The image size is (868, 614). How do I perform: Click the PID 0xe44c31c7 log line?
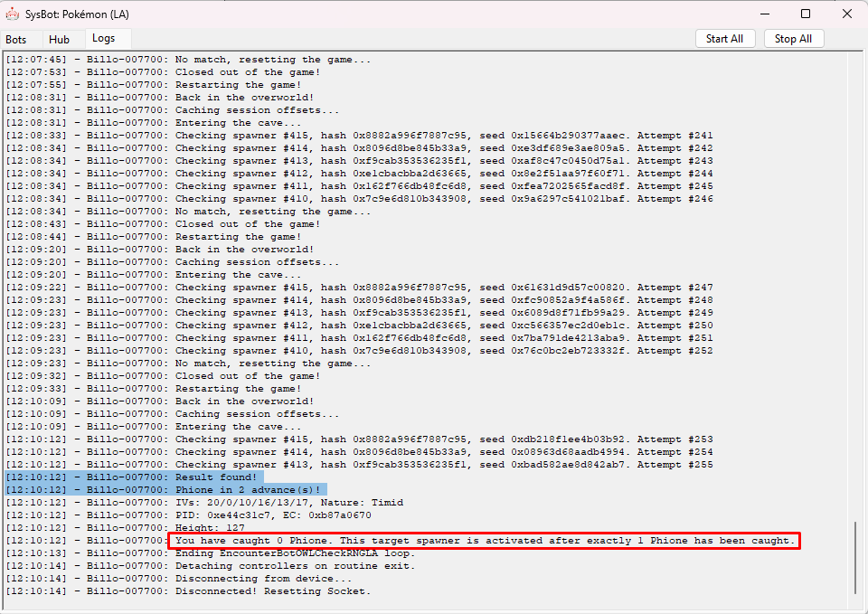189,515
